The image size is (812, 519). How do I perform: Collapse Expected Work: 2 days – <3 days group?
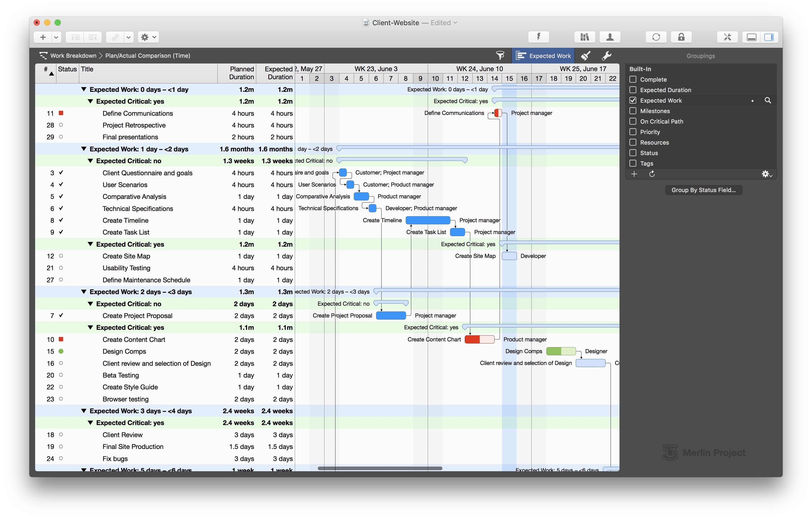tap(84, 292)
